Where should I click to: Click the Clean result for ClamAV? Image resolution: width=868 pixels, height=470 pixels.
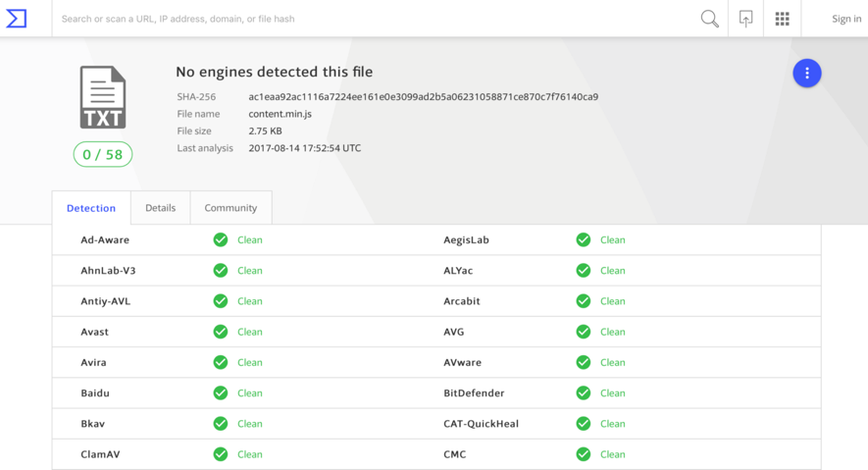tap(250, 454)
